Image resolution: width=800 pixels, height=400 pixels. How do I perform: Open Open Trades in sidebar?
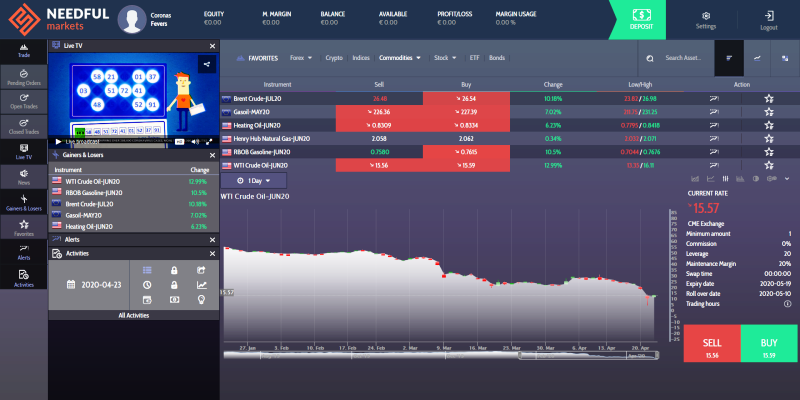point(23,102)
